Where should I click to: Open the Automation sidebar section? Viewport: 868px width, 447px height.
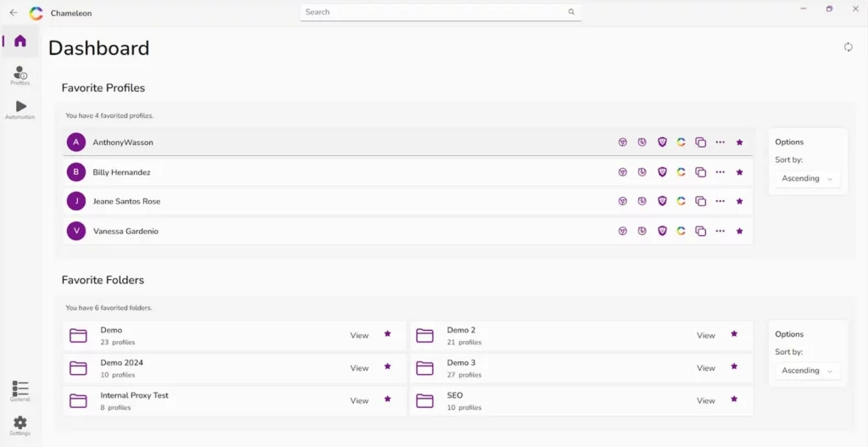(20, 109)
